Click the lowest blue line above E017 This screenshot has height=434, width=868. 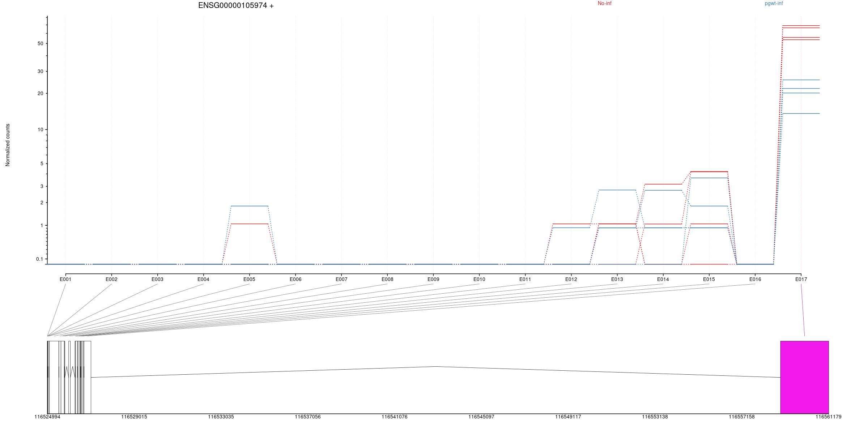click(801, 114)
